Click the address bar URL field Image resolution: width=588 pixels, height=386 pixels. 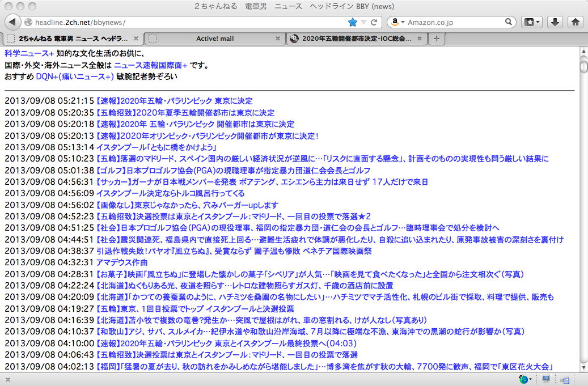[x=188, y=23]
